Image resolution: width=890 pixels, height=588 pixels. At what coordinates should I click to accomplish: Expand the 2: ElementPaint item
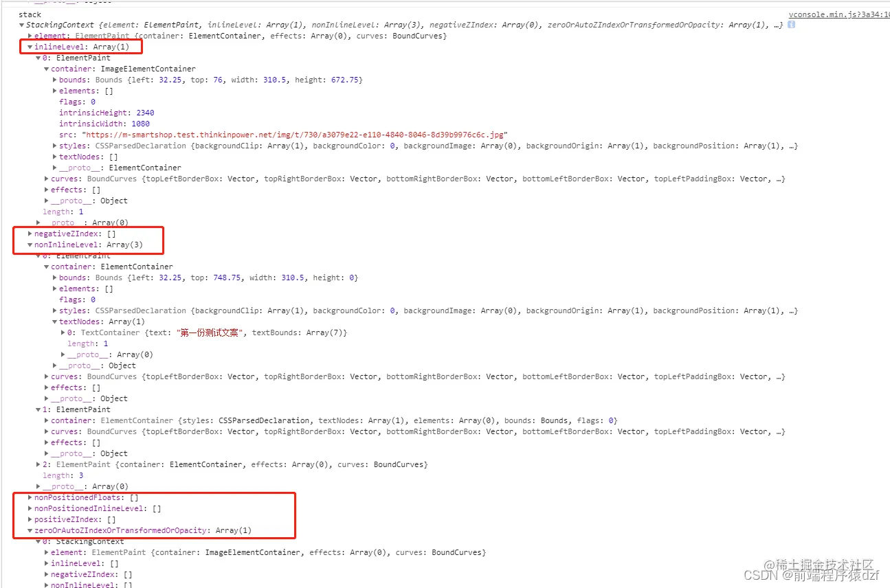click(38, 464)
